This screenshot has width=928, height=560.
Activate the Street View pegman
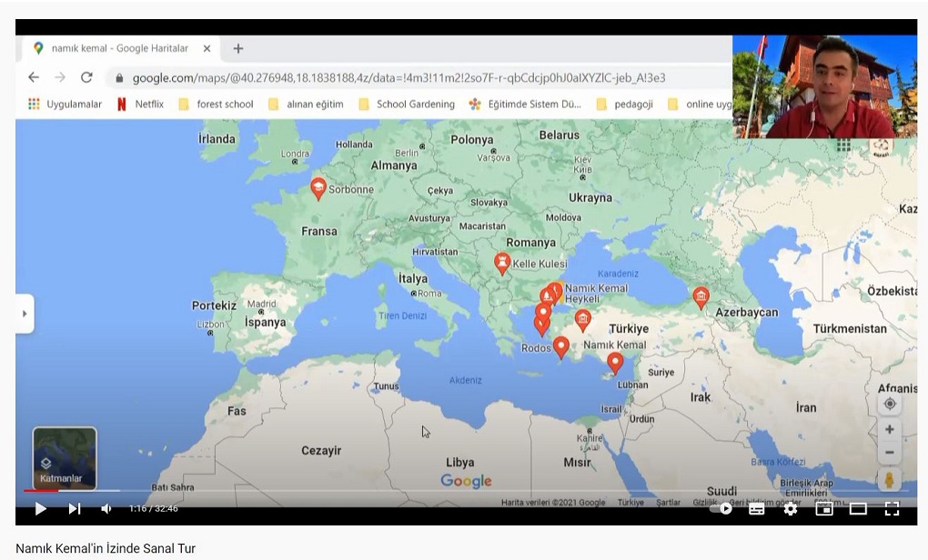(889, 480)
